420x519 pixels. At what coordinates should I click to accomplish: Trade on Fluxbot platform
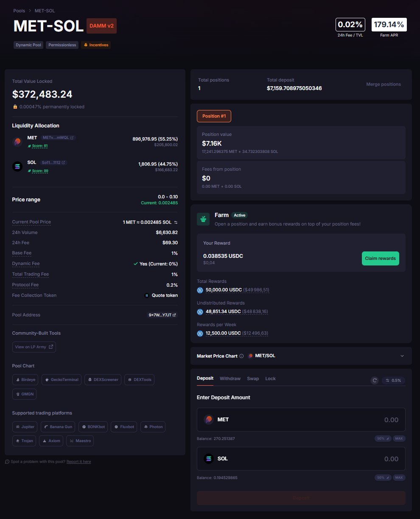point(124,427)
